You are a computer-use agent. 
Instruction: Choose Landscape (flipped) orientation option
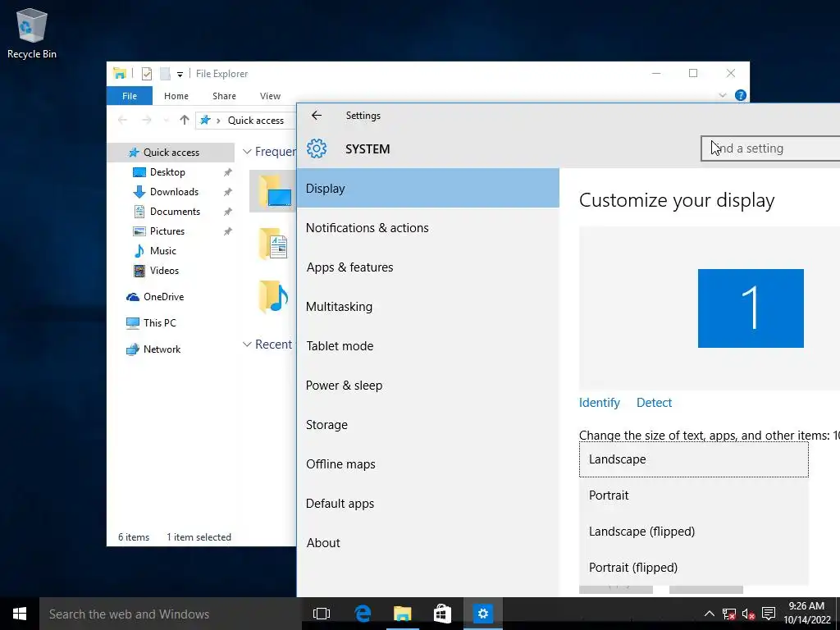pyautogui.click(x=694, y=531)
